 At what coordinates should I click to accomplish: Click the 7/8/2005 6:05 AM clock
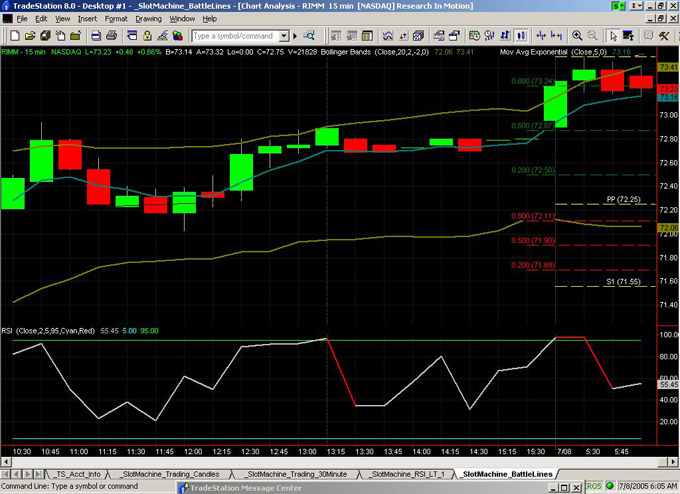point(647,486)
